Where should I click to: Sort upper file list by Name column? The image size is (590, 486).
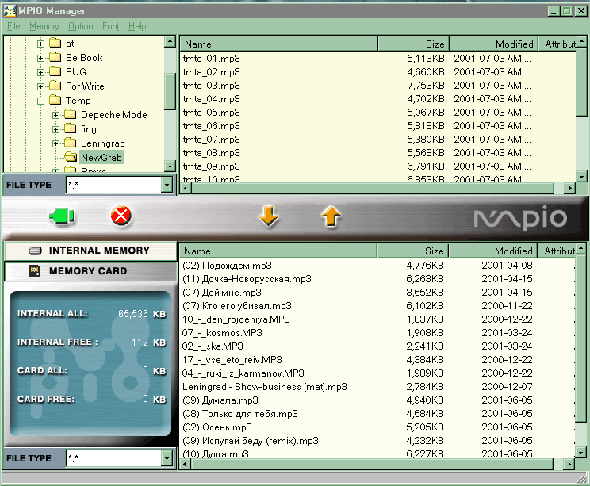click(x=278, y=44)
